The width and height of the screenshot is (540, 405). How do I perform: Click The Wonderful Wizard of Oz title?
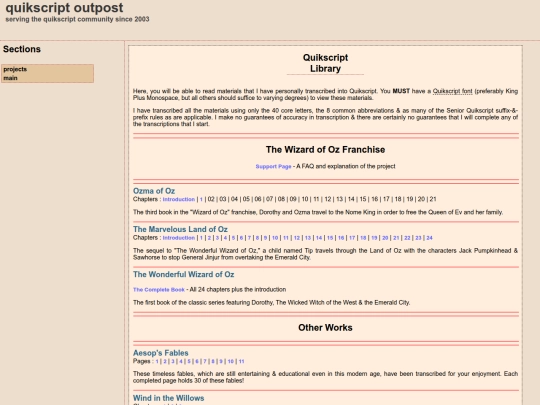(x=184, y=274)
